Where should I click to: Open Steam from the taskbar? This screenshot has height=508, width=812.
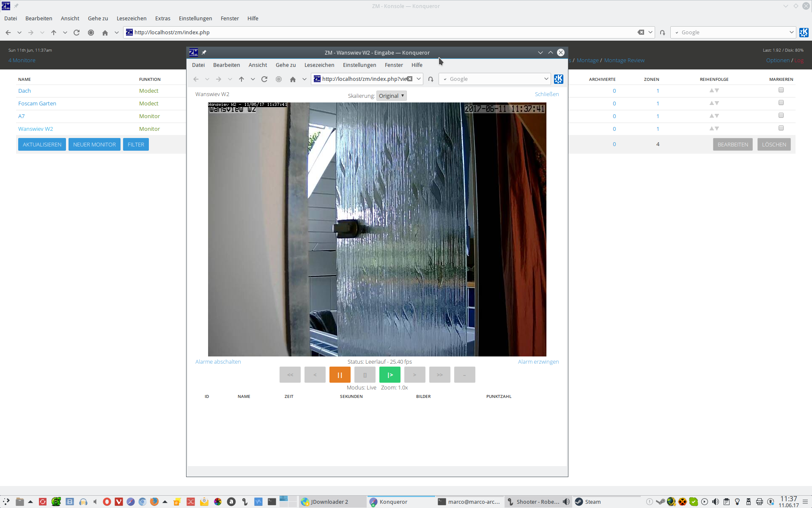592,502
